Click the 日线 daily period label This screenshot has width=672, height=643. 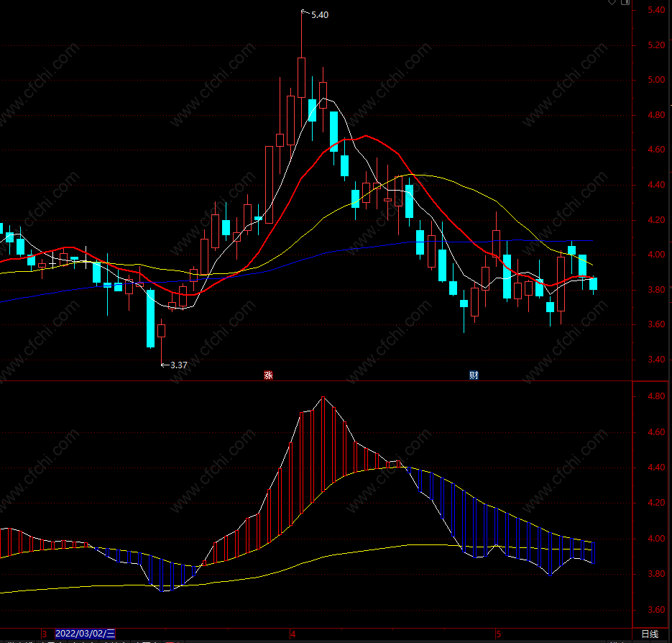(x=650, y=634)
